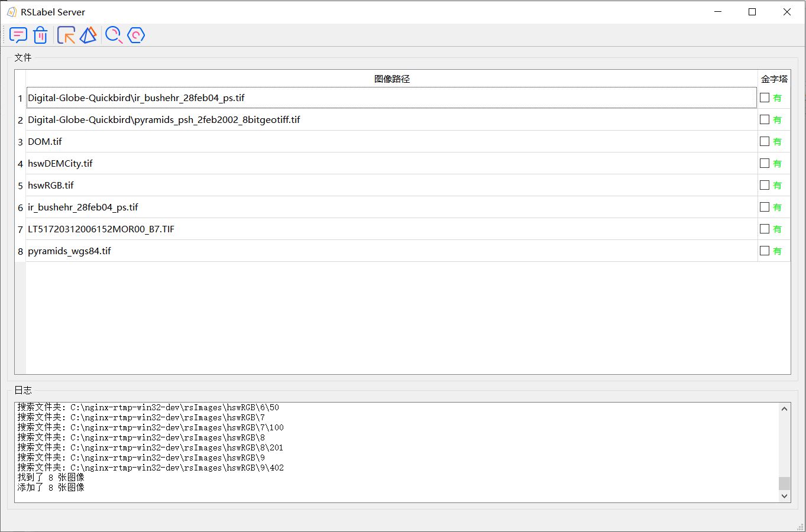Select Digital-Globe-Quickbird\pyramids_psh_2feb2002_8bitgeotiff.tif cell
Viewport: 806px width, 532px height.
pyautogui.click(x=391, y=120)
